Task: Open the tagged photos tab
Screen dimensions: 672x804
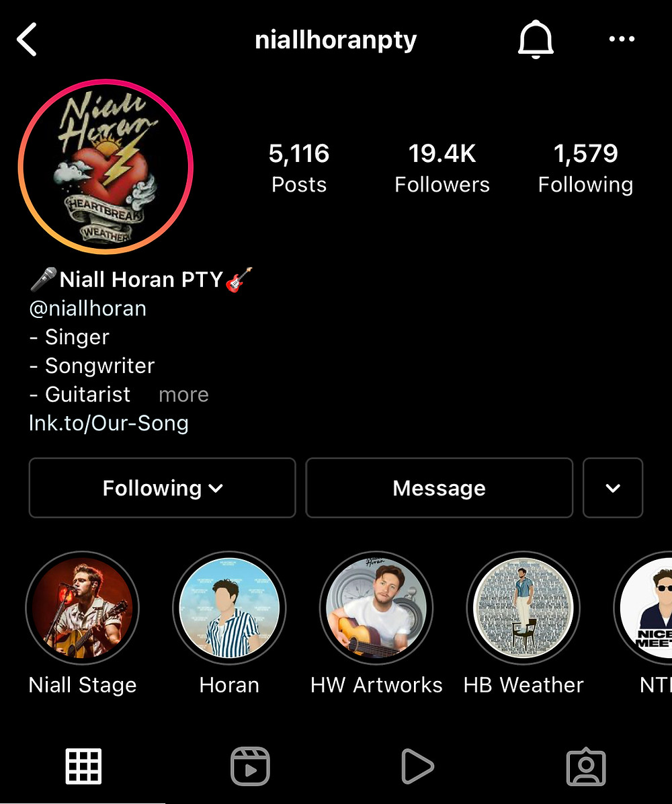Action: (586, 766)
